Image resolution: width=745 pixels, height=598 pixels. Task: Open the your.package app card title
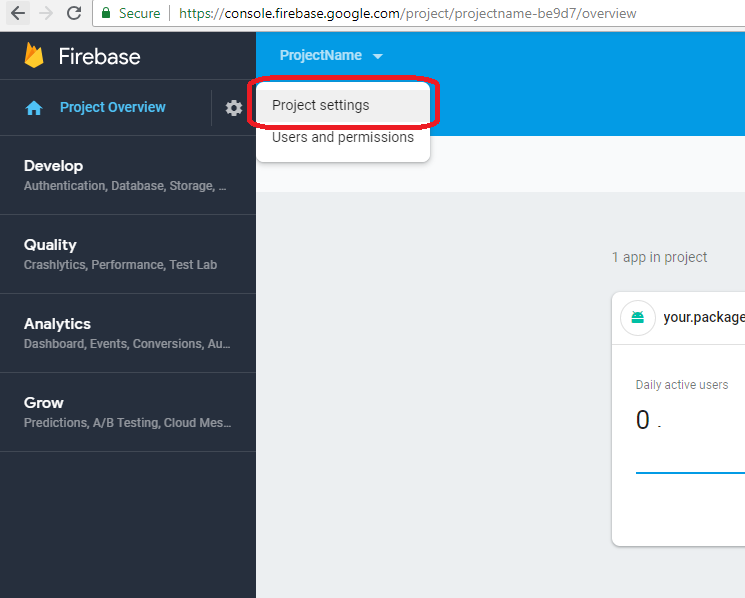(703, 318)
